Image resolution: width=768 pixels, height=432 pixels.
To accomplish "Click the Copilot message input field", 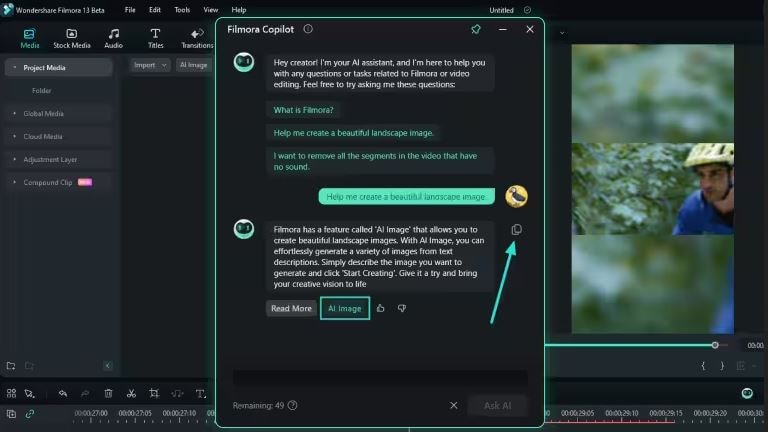I will point(380,377).
